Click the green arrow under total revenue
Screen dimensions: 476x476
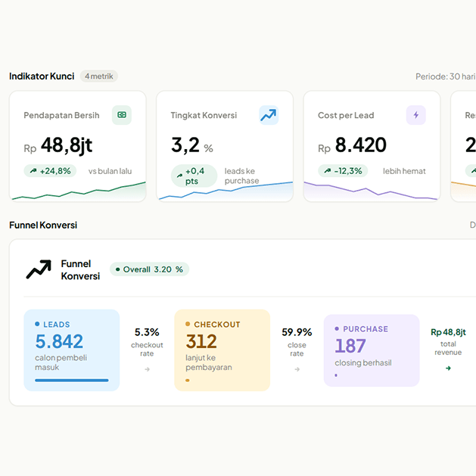click(x=448, y=368)
